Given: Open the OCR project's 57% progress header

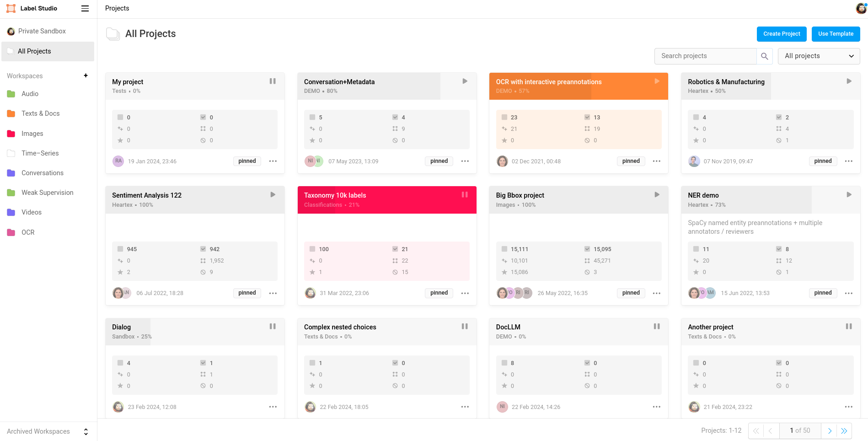Looking at the screenshot, I should 549,86.
